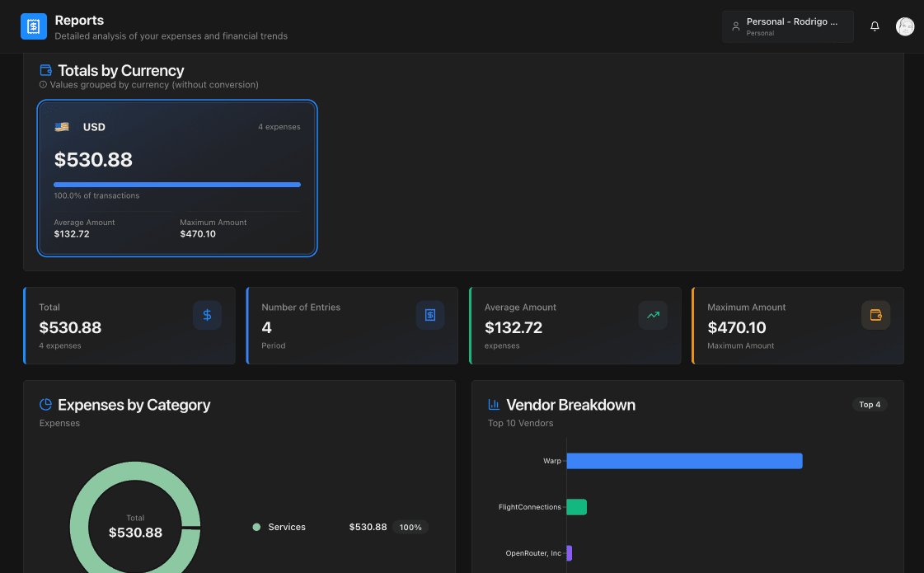The image size is (924, 573).
Task: Click the Warp bar in Vendor Breakdown
Action: (x=684, y=461)
